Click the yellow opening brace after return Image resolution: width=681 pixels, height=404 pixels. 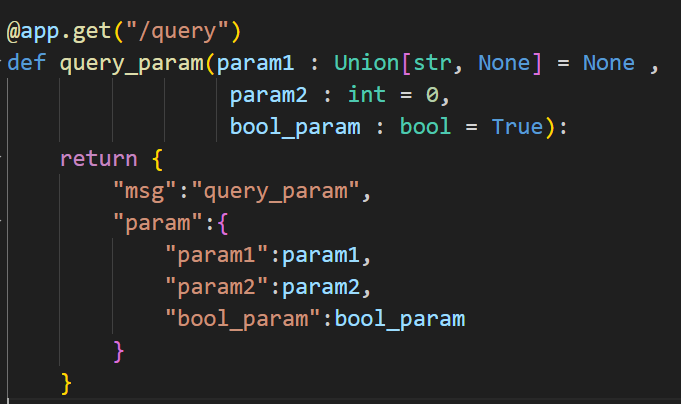157,159
